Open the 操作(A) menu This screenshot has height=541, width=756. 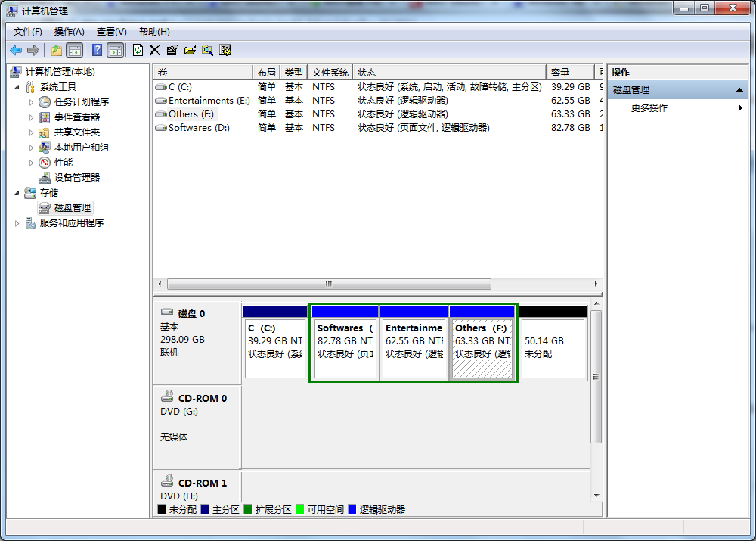[x=70, y=32]
